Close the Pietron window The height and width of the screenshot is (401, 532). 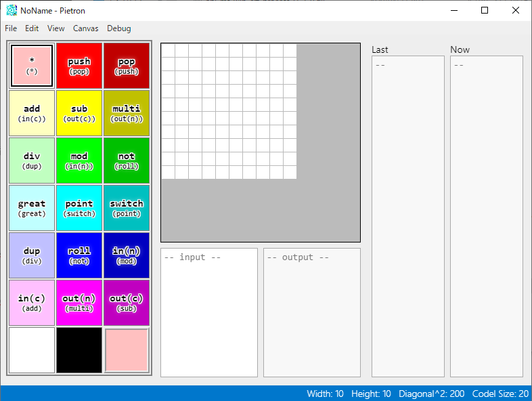(x=515, y=11)
